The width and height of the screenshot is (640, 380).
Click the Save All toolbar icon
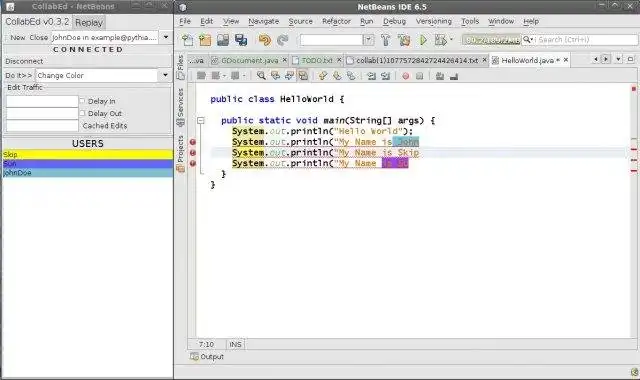point(241,40)
